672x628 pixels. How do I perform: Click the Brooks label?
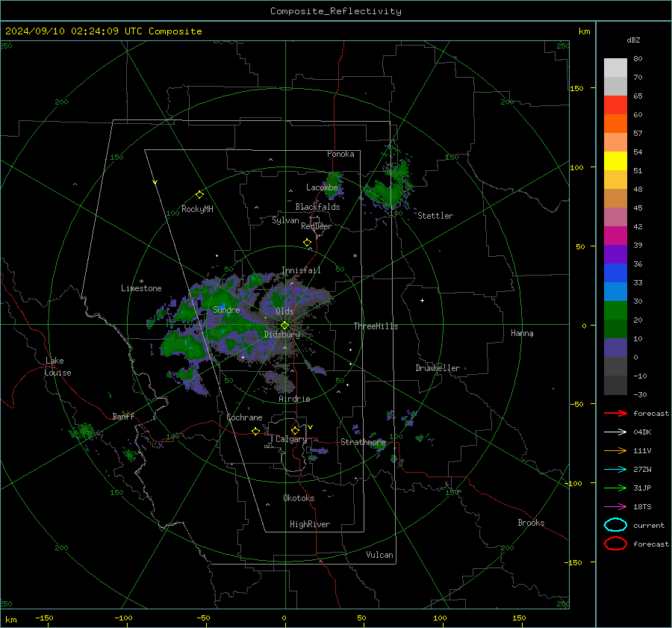531,523
